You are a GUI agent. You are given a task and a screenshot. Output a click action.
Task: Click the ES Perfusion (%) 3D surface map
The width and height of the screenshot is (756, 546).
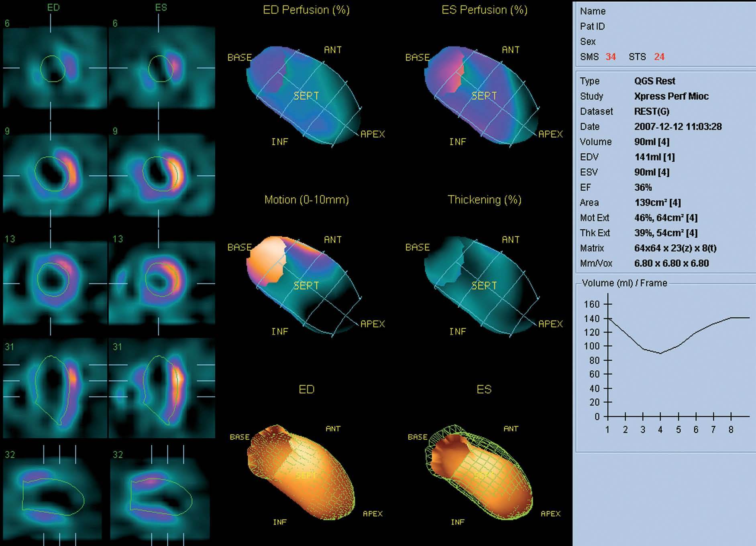click(x=482, y=95)
